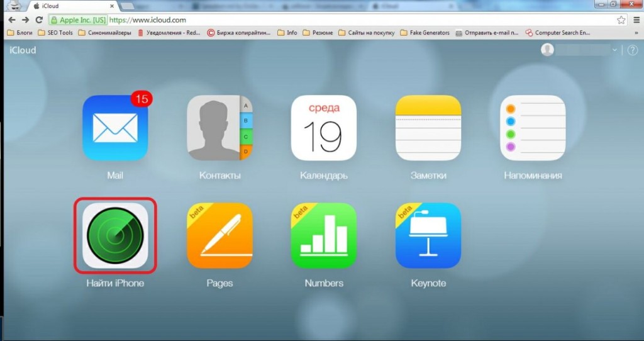
Task: Open the Напоминания app icon
Action: (533, 128)
